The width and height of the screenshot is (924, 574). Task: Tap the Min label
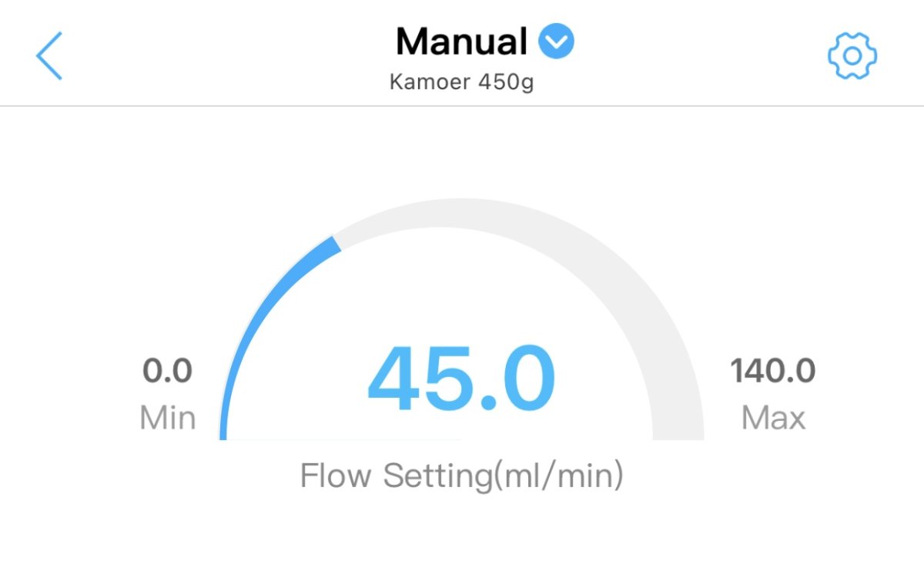[167, 418]
